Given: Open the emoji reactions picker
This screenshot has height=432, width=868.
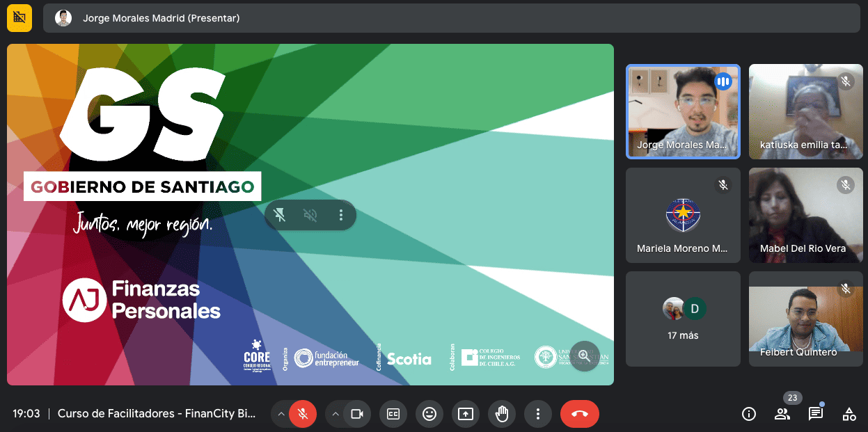Looking at the screenshot, I should 429,414.
